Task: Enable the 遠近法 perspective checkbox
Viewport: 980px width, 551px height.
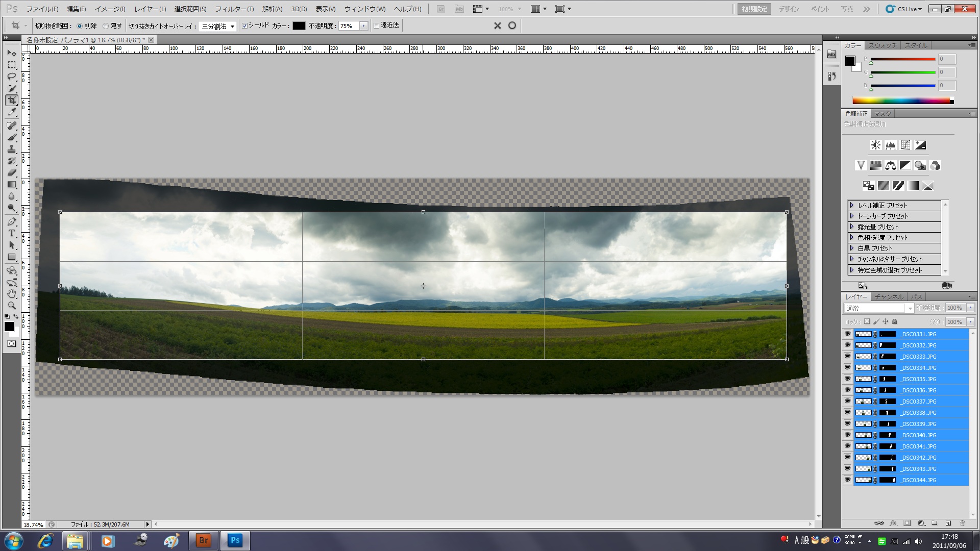Action: [x=377, y=26]
